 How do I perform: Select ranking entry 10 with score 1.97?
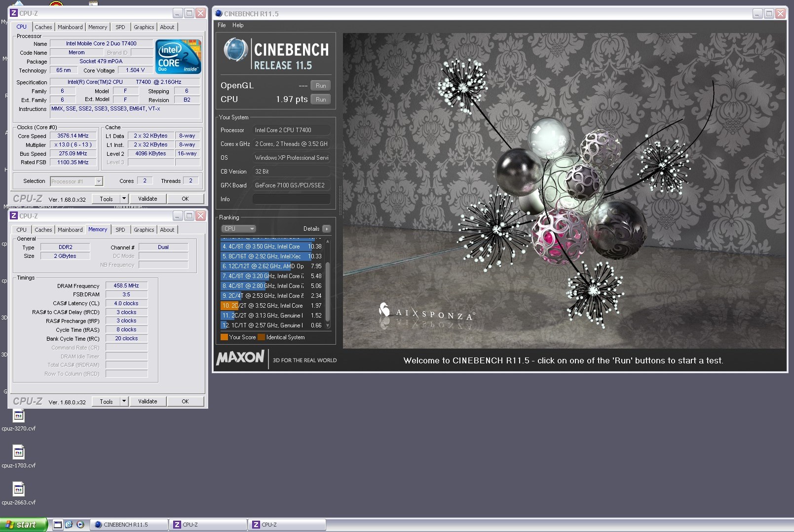coord(272,306)
